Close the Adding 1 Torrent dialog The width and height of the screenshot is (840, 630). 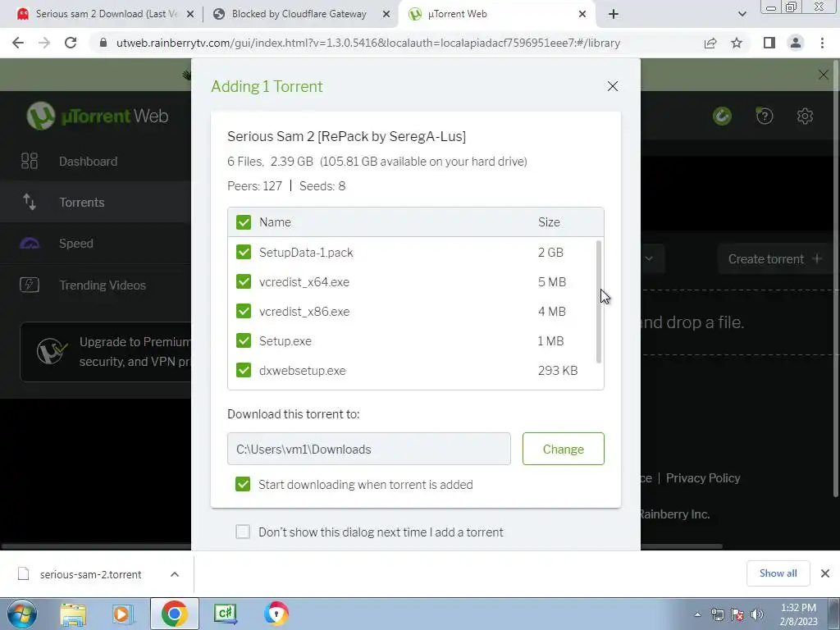tap(612, 86)
